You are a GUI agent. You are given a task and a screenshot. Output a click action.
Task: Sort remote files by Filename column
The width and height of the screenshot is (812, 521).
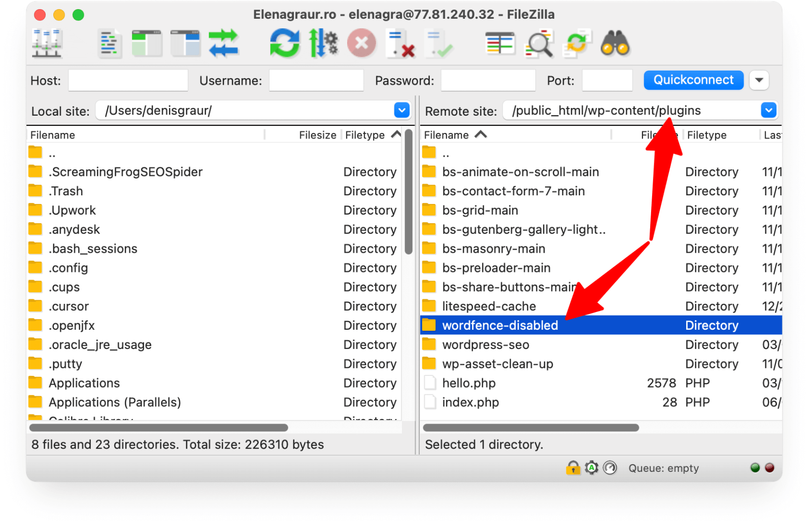[516, 135]
